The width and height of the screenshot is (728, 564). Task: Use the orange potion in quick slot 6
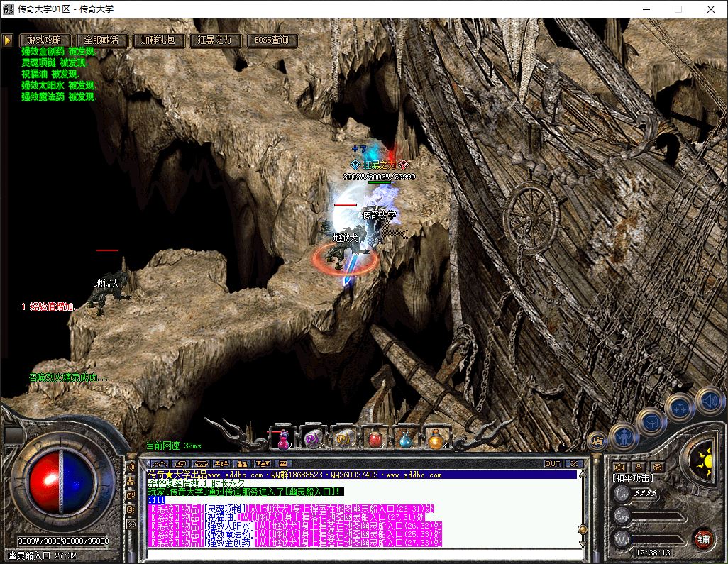click(x=436, y=438)
